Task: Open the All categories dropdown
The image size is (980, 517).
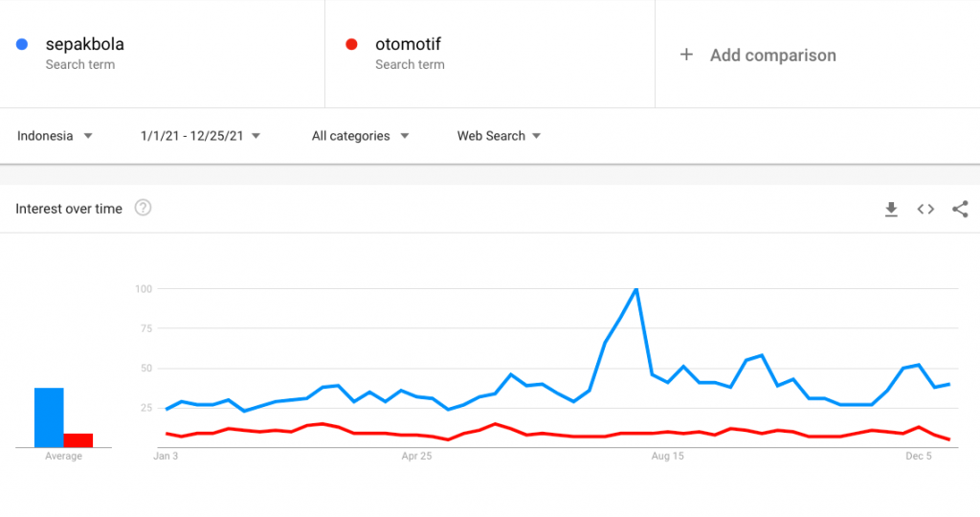Action: tap(360, 136)
